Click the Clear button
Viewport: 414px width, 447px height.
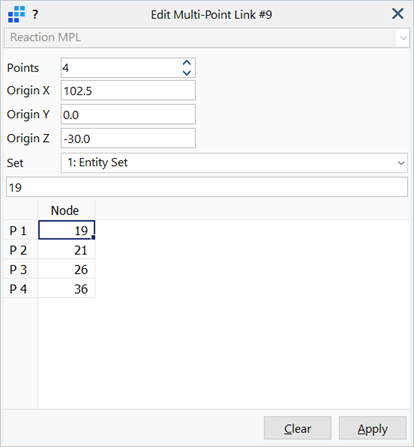298,428
